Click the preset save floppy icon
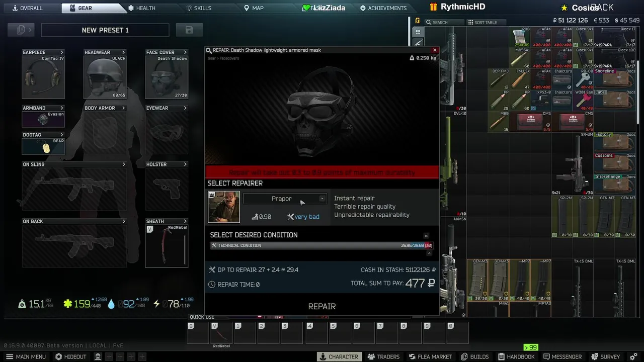The image size is (644, 362). pos(189,30)
